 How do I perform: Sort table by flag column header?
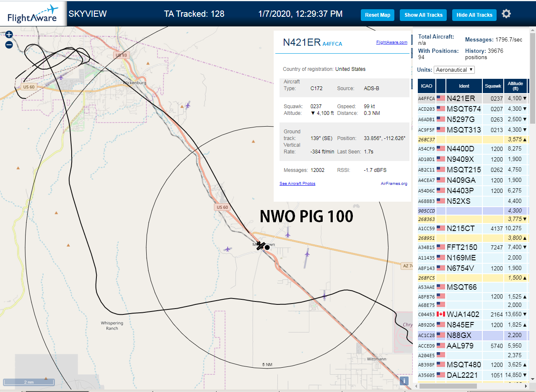click(x=441, y=86)
